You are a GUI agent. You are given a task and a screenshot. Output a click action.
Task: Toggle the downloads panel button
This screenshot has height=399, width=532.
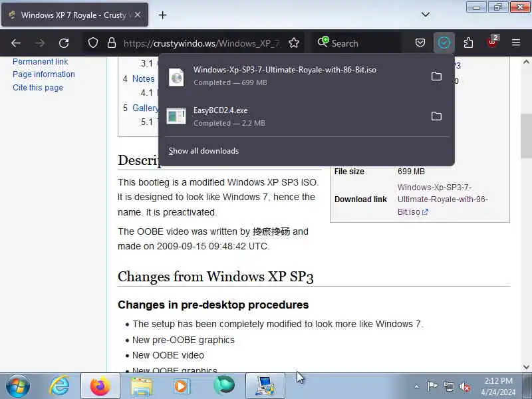[x=444, y=43]
